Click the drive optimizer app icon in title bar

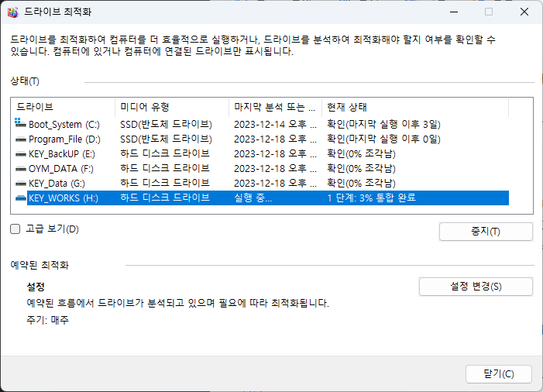click(13, 12)
